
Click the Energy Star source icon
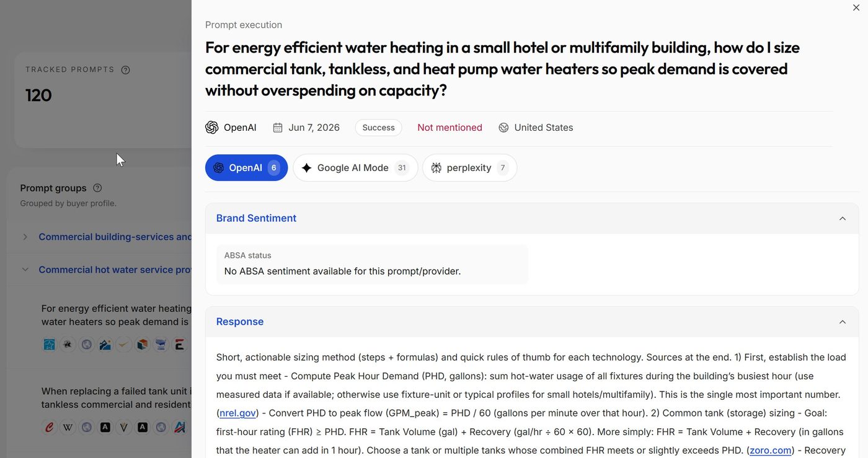[x=50, y=344]
